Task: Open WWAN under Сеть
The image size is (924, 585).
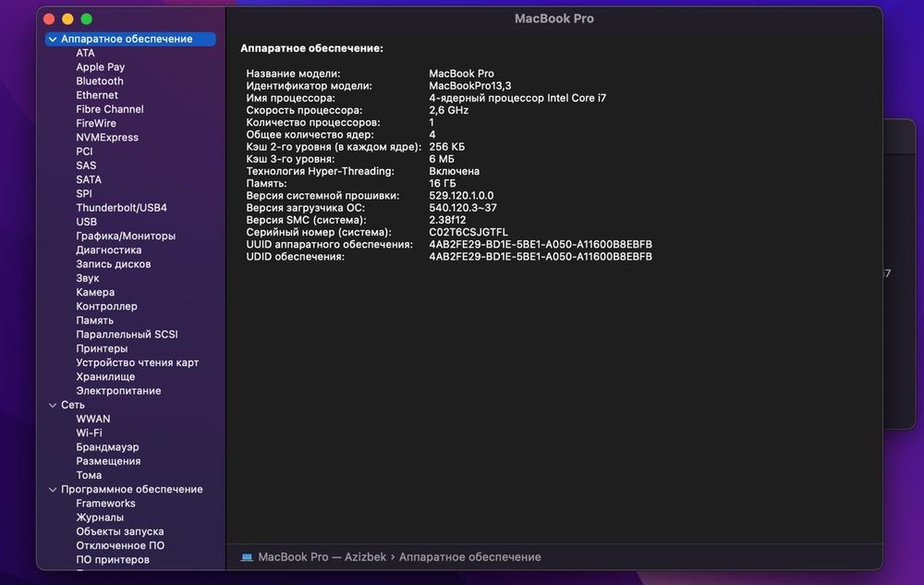Action: click(93, 420)
